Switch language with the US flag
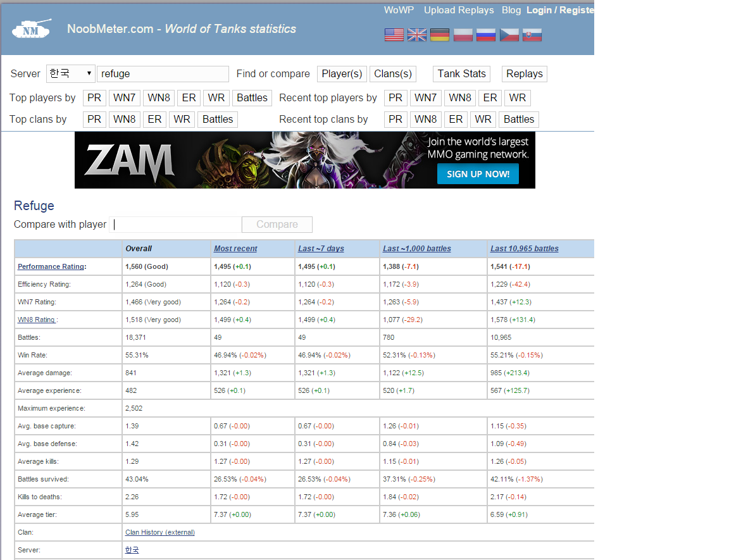Viewport: 729px width, 560px height. pos(394,35)
